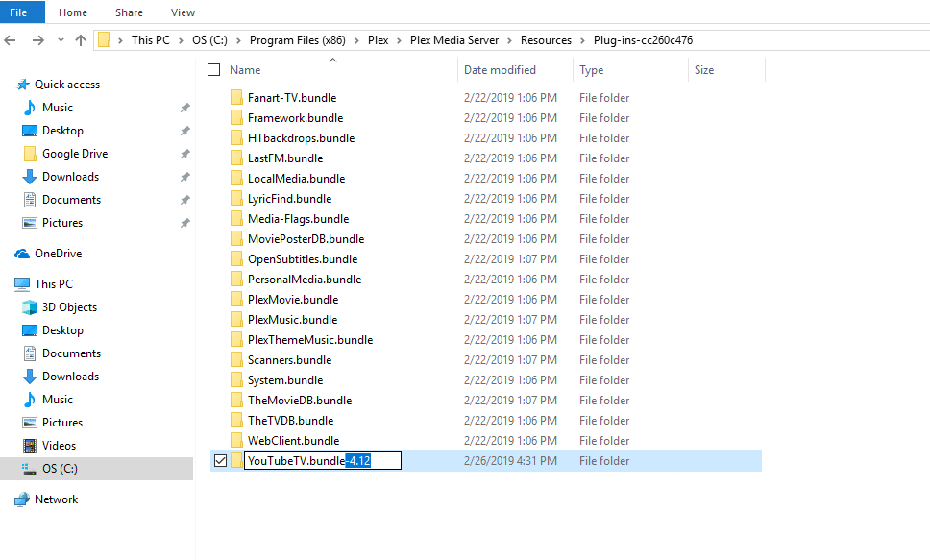Select the PlexThemeMusic.bundle folder
930x560 pixels.
click(310, 340)
